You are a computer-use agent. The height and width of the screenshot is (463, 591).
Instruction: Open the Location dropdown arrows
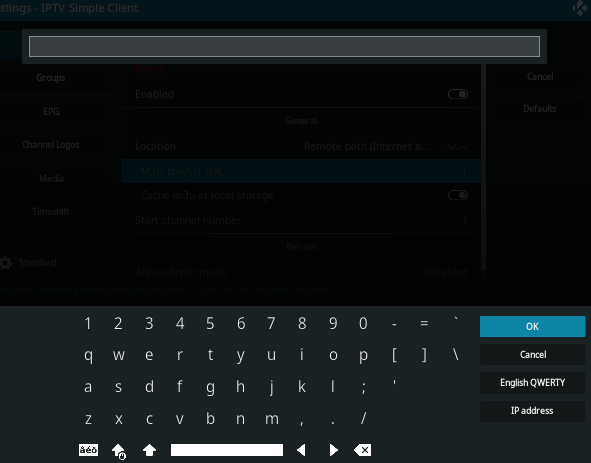pyautogui.click(x=457, y=147)
